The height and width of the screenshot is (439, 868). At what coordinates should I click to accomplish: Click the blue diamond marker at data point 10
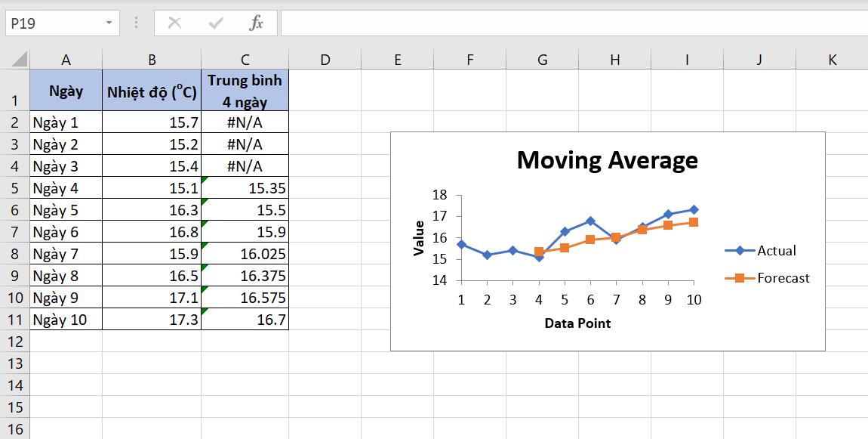click(694, 209)
